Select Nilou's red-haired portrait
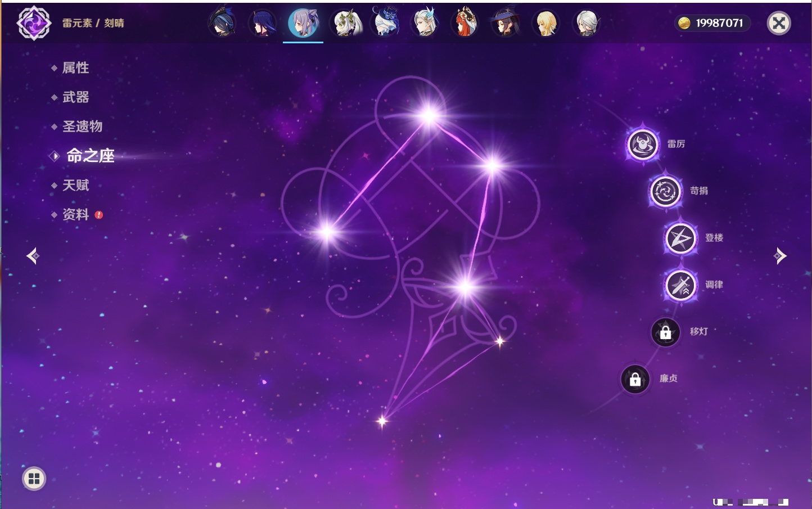 tap(466, 23)
